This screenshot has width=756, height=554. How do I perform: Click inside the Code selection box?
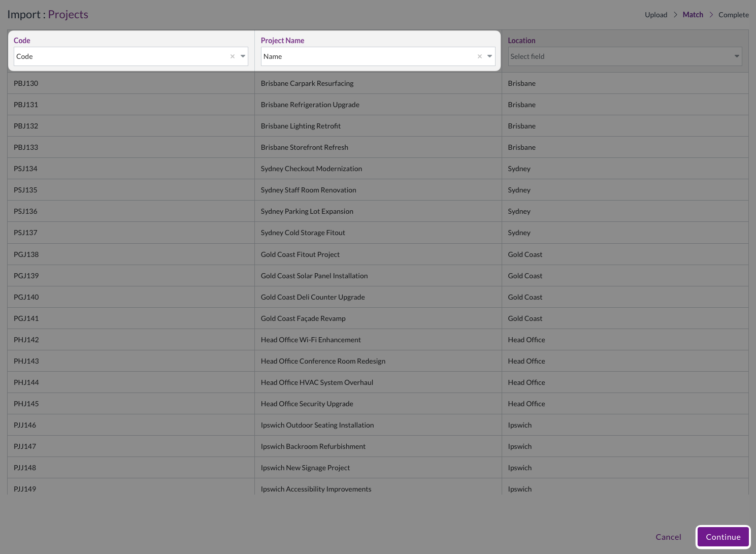[x=119, y=56]
